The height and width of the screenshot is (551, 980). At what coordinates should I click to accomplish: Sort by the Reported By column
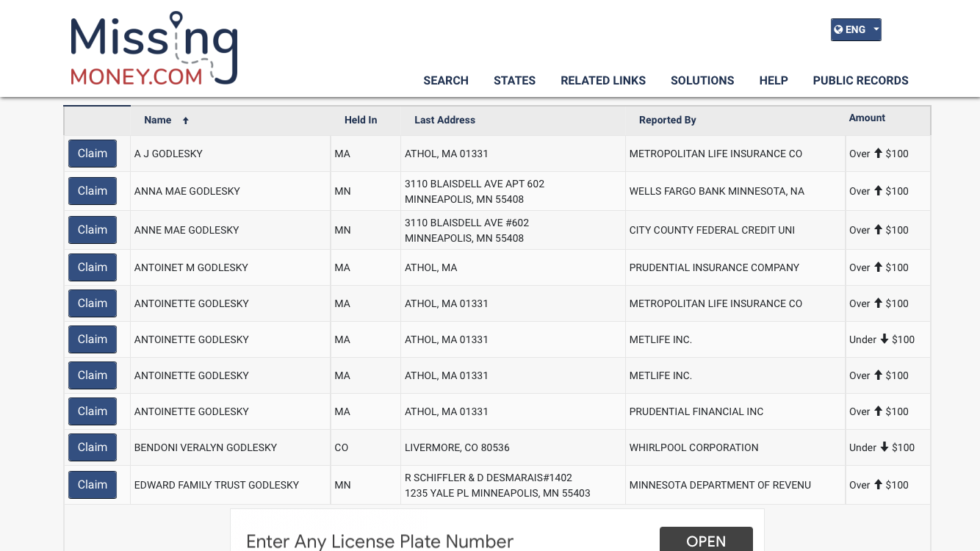click(667, 120)
